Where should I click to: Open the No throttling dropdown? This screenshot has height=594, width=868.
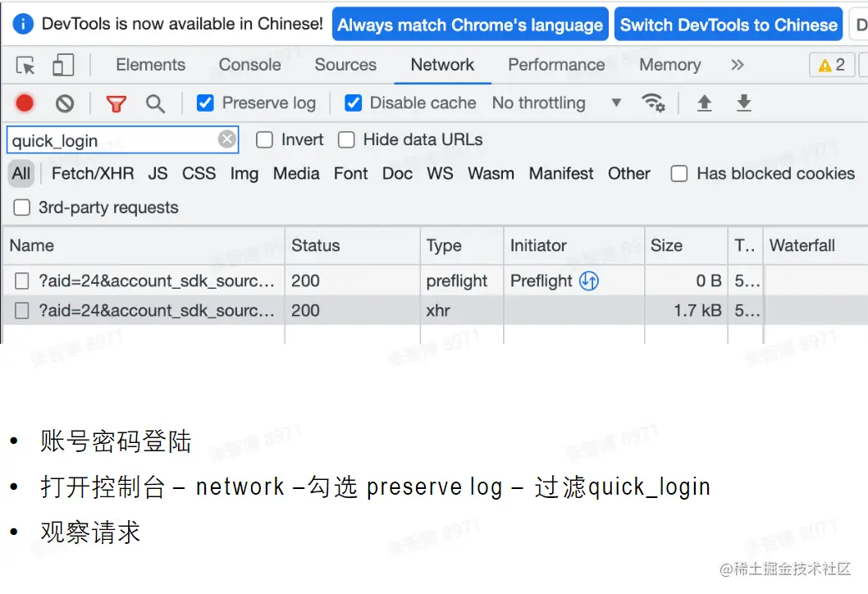(x=556, y=103)
